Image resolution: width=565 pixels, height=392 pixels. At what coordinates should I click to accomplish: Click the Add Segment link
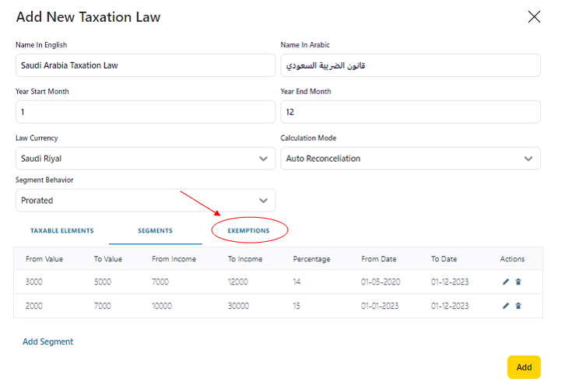47,341
